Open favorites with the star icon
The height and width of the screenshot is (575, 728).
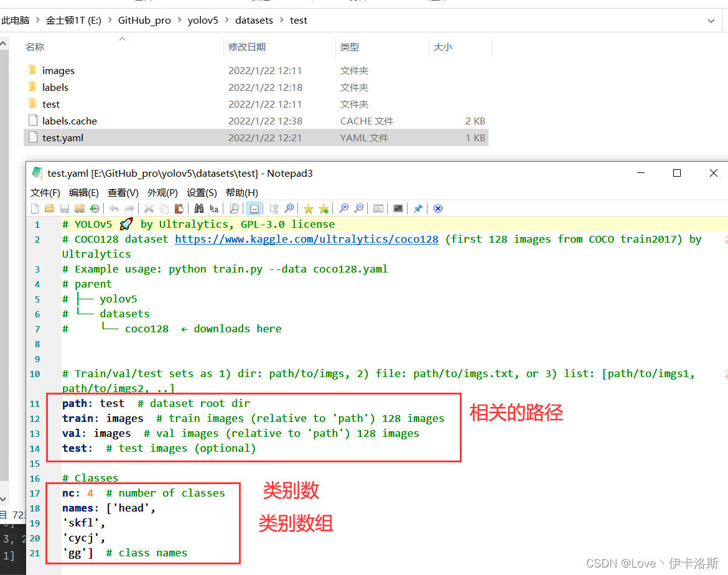(308, 208)
